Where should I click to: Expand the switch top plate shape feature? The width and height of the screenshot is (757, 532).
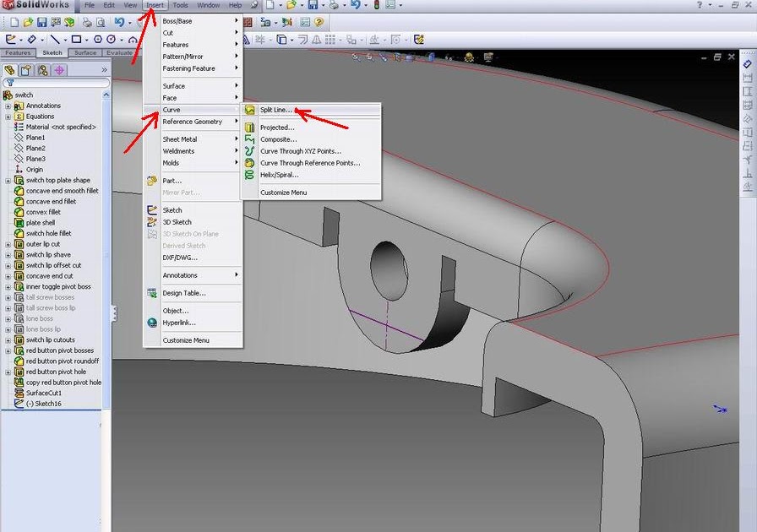8,179
